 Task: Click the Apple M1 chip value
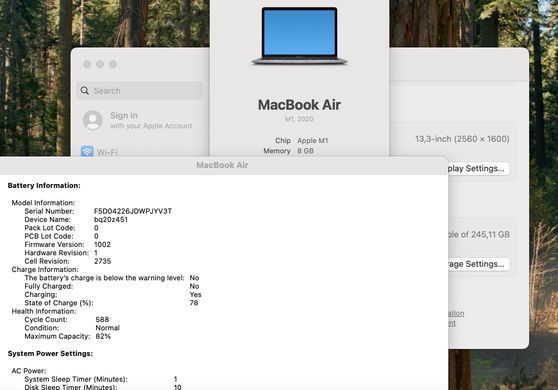[312, 141]
